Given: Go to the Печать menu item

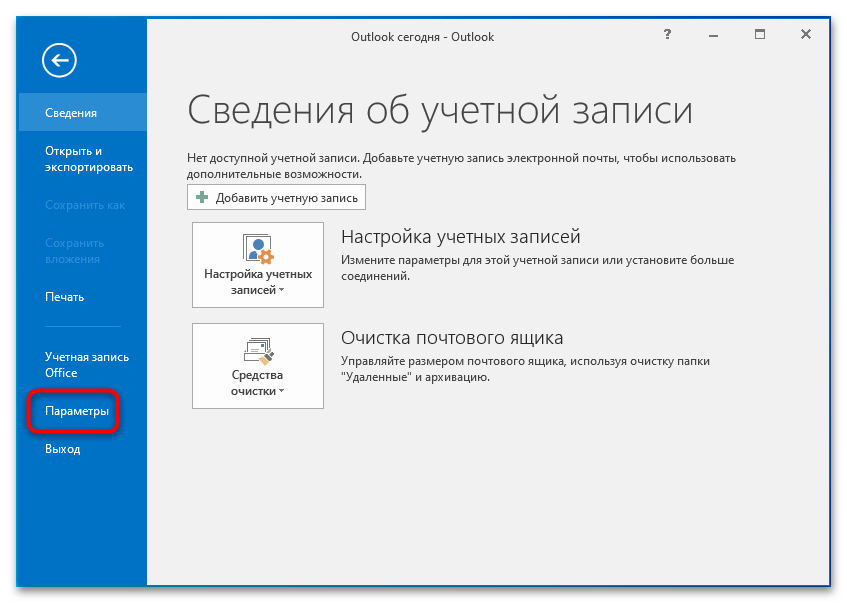Looking at the screenshot, I should (64, 297).
